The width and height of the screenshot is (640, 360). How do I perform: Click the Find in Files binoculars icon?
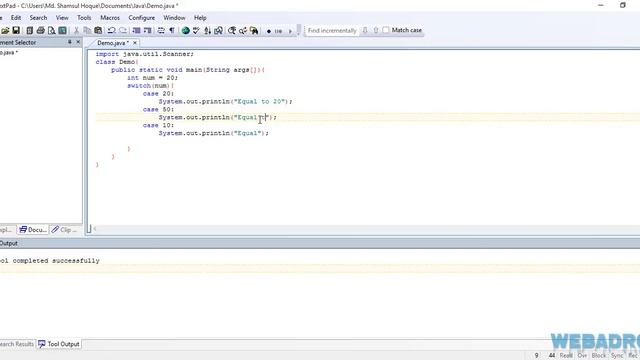tap(254, 31)
